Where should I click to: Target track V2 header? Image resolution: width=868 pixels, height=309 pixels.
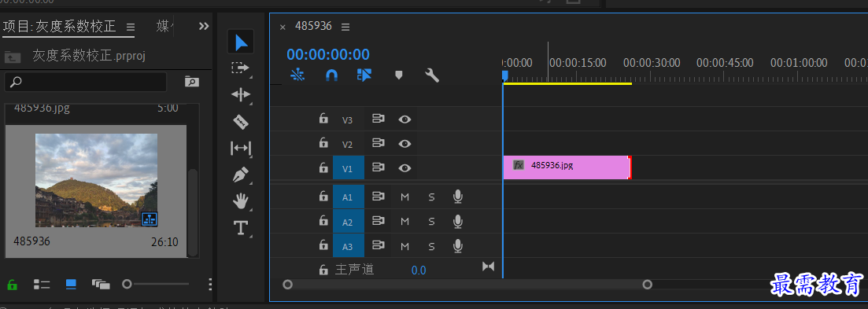point(348,144)
